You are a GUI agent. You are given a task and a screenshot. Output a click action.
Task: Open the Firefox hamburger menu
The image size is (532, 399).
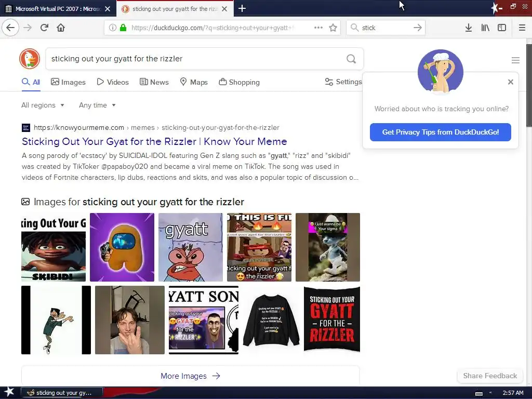522,28
